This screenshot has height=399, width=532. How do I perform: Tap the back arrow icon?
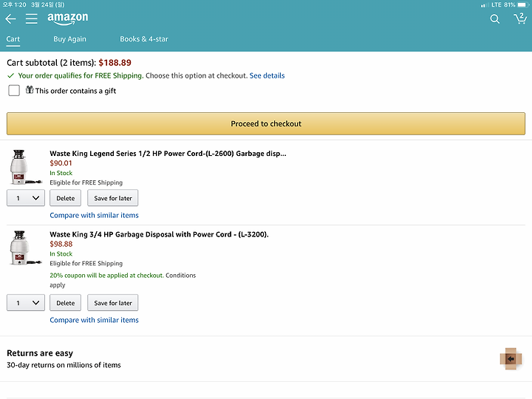tap(10, 18)
